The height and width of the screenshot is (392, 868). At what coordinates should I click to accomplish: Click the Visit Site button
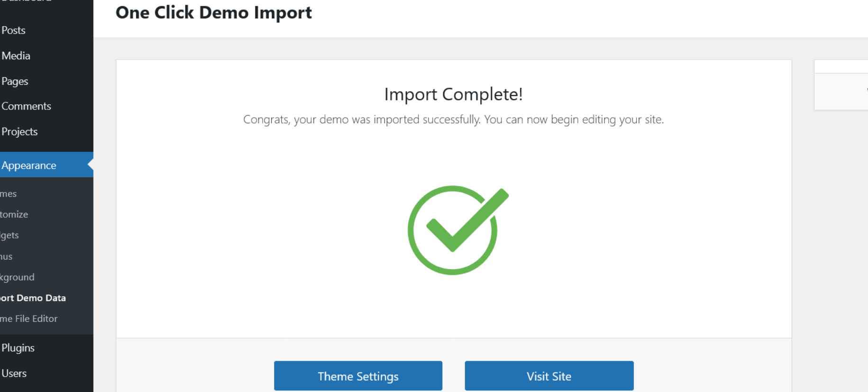[x=549, y=376]
